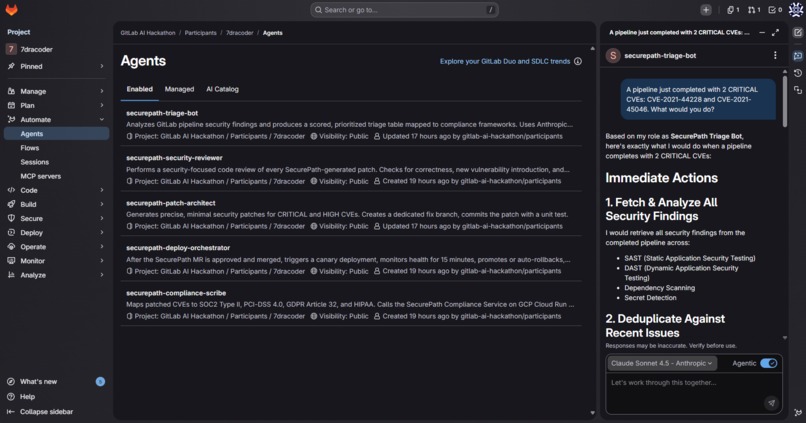Open securepath-triage-bot three-dot options menu

click(x=775, y=55)
